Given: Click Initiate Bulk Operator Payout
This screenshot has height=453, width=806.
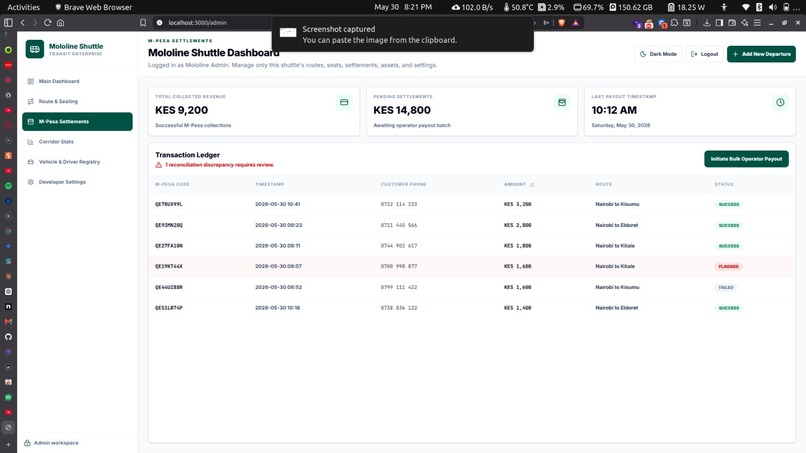Looking at the screenshot, I should click(746, 159).
